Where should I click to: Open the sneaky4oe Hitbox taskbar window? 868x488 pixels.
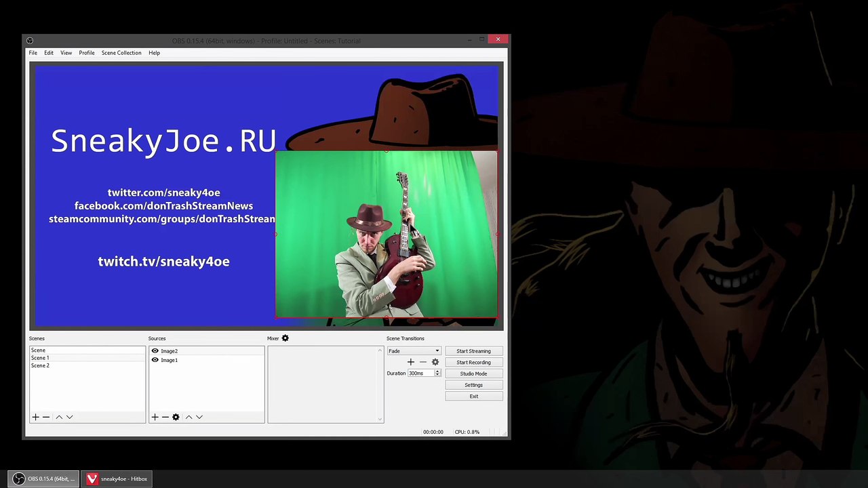(117, 479)
